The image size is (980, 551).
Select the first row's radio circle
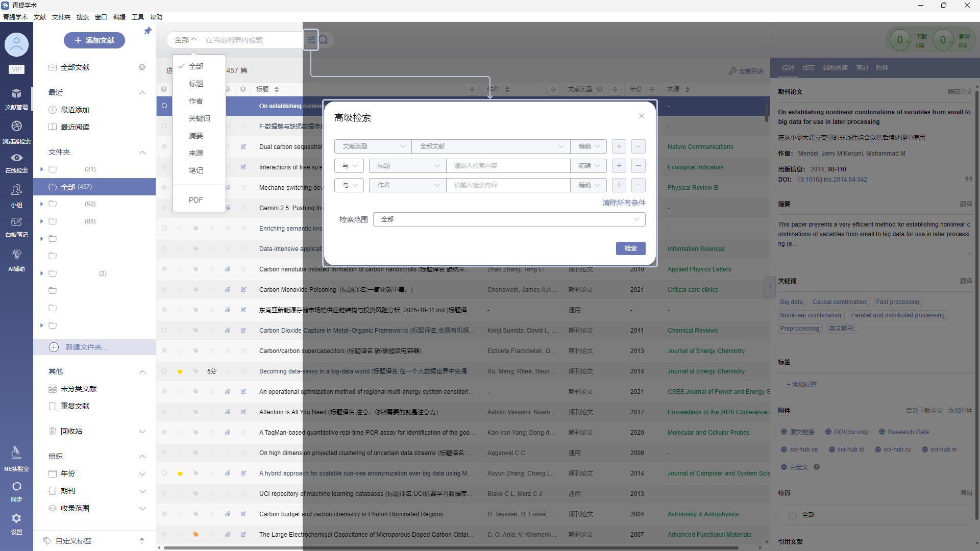[x=164, y=106]
